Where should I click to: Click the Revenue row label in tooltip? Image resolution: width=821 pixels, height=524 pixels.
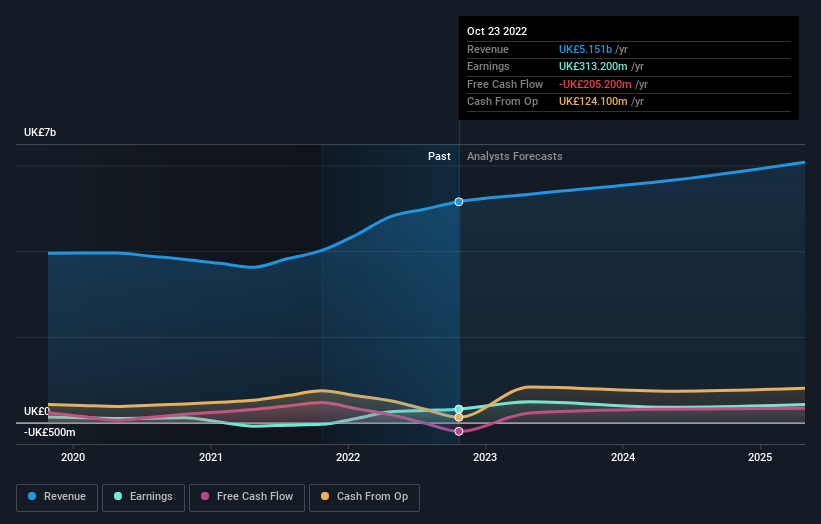pyautogui.click(x=487, y=49)
